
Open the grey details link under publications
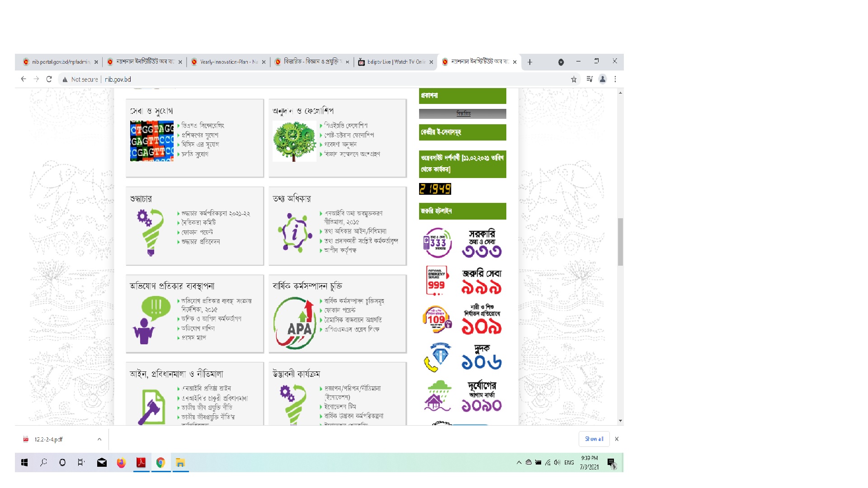(x=463, y=114)
